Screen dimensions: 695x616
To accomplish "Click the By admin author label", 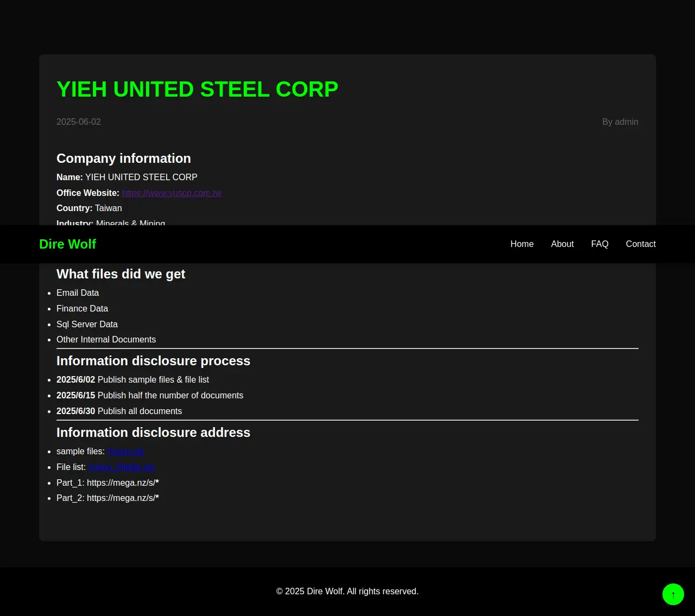I will [x=620, y=122].
